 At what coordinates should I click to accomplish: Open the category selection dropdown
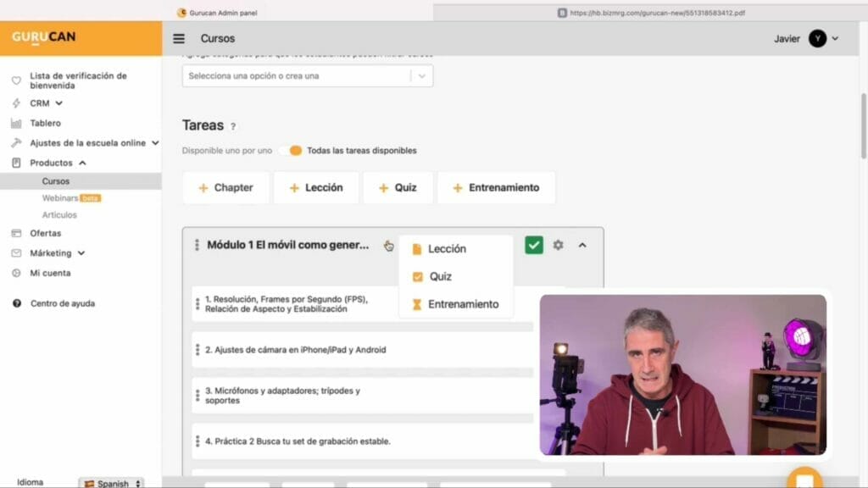tap(307, 76)
